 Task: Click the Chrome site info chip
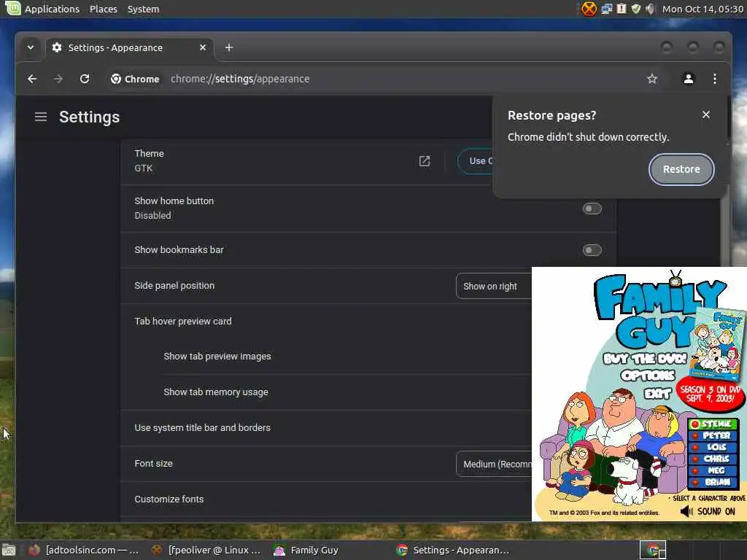click(x=135, y=79)
